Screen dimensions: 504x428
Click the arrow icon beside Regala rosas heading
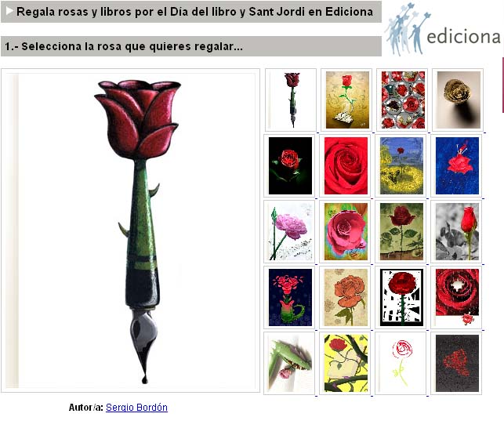click(x=9, y=11)
